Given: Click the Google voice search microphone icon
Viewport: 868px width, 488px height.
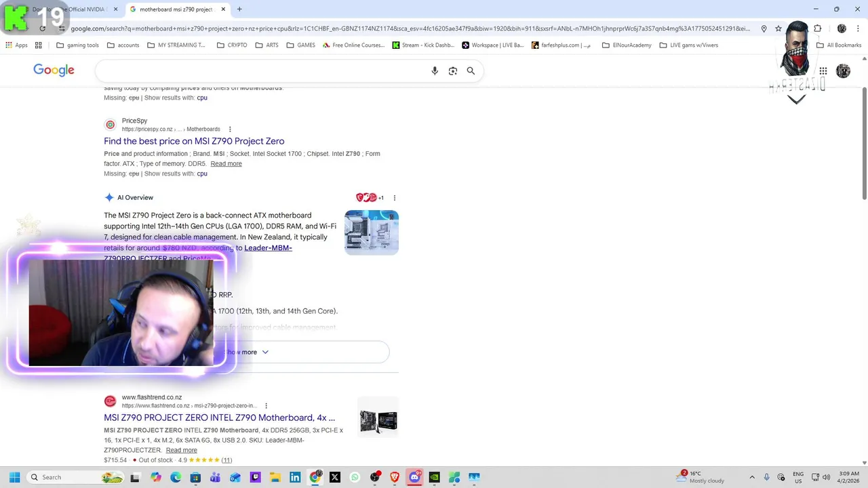Looking at the screenshot, I should click(435, 70).
